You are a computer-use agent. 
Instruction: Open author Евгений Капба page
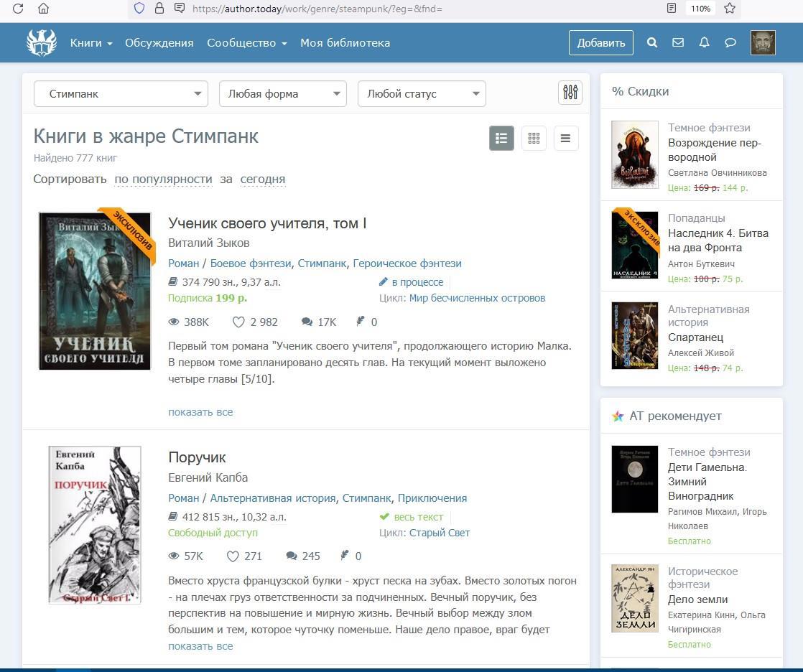[208, 477]
